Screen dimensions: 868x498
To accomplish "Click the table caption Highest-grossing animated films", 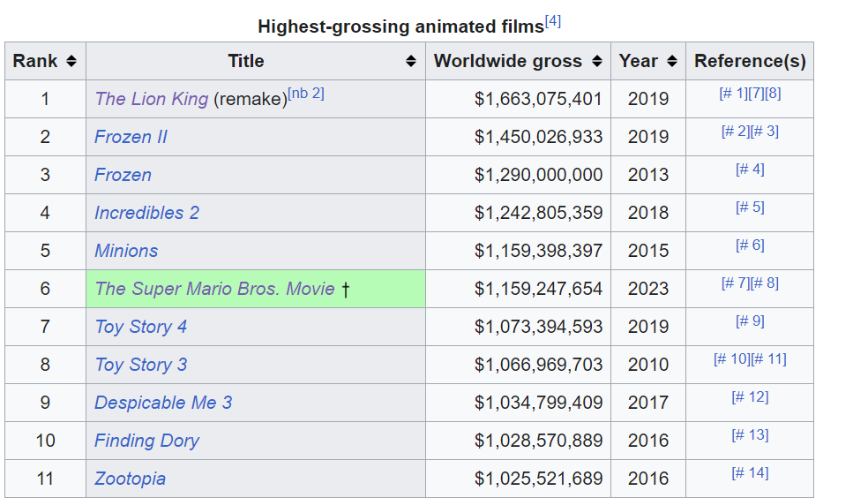I will pos(400,26).
